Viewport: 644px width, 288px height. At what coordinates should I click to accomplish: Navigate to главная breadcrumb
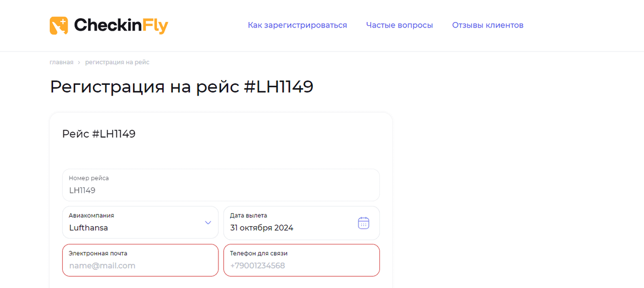[x=61, y=62]
